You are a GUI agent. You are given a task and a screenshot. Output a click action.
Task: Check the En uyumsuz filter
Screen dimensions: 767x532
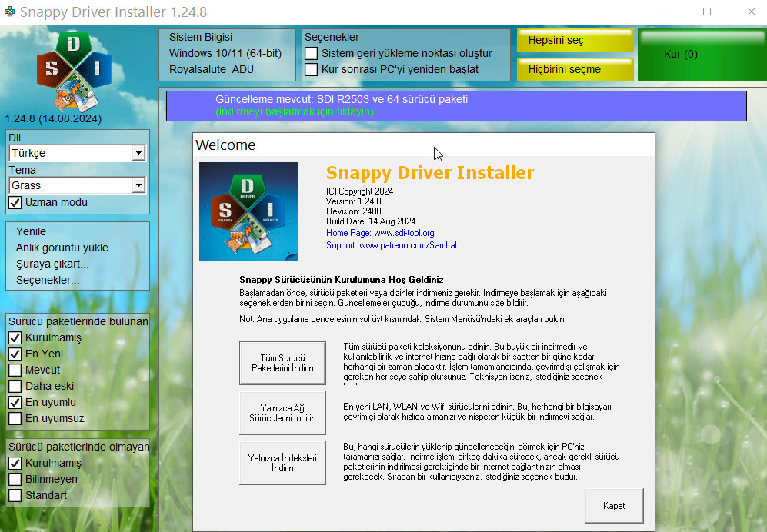(15, 418)
